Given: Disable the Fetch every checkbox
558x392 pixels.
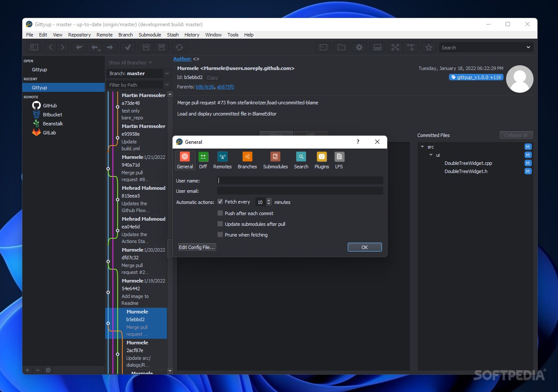Looking at the screenshot, I should tap(220, 202).
